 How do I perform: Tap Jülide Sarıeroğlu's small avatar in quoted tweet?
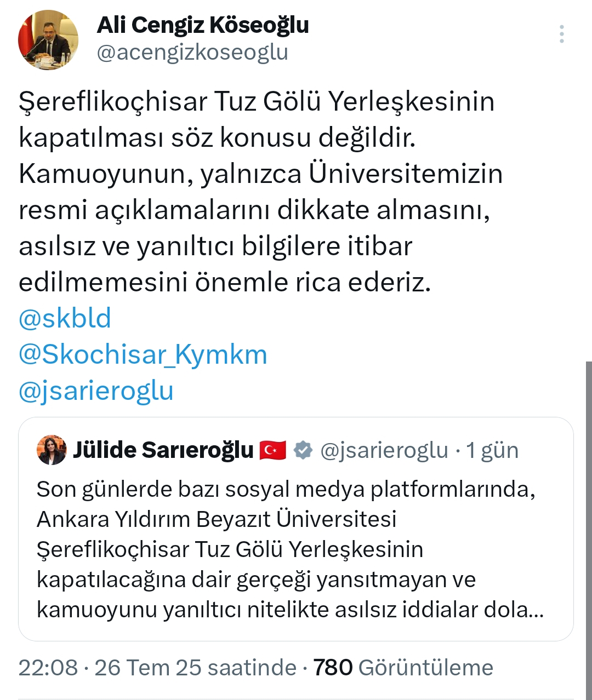52,450
